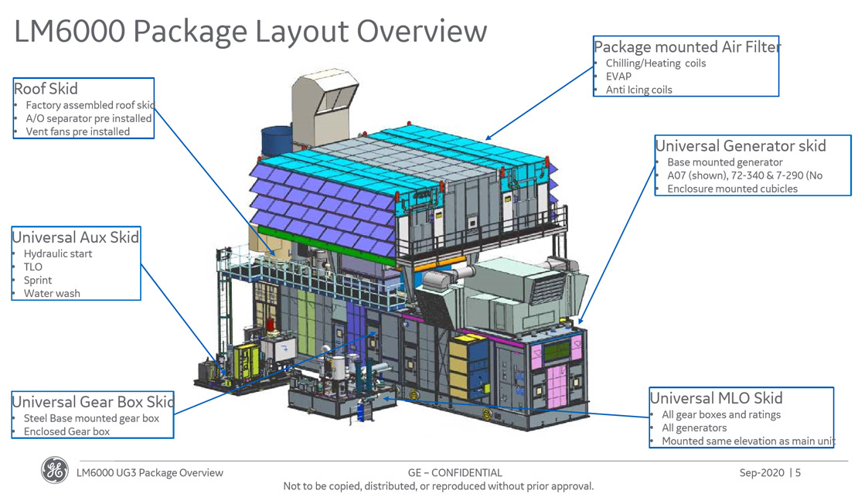The height and width of the screenshot is (504, 858).
Task: Select the 'Not to be copied' disclaimer line
Action: click(x=438, y=486)
